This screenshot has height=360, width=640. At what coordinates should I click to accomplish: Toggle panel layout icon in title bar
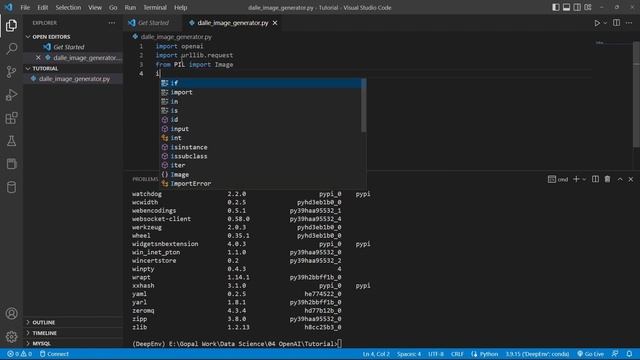pos(566,7)
